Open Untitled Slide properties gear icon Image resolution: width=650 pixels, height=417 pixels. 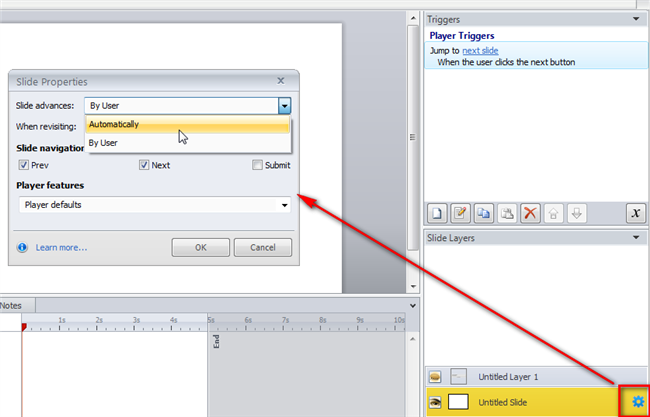click(638, 401)
